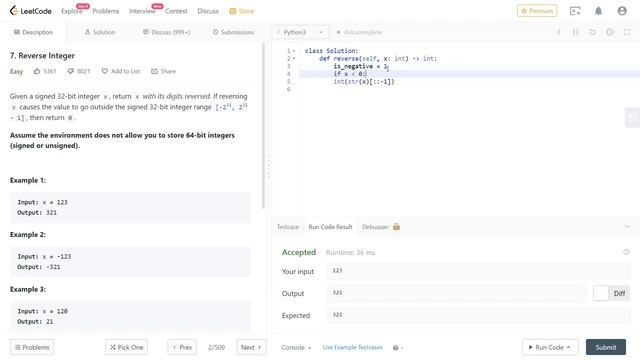This screenshot has height=360, width=640.
Task: Open the Discuss (999+) tab
Action: pos(167,32)
